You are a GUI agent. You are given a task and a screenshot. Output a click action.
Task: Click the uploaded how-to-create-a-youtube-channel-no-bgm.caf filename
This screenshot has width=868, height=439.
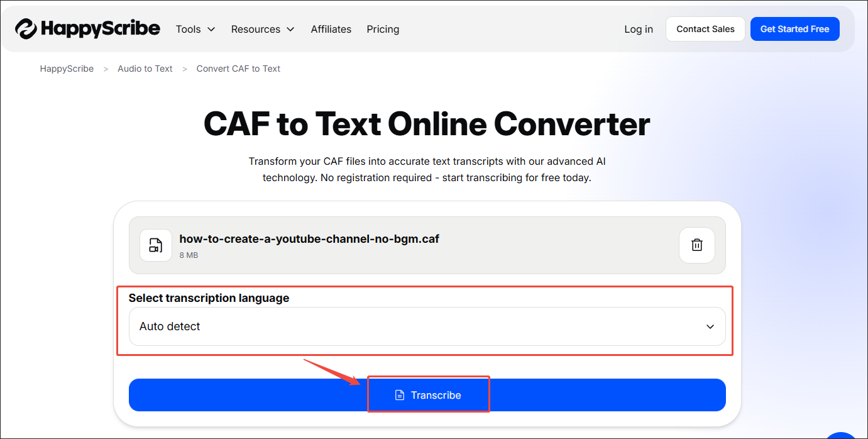[x=309, y=239]
